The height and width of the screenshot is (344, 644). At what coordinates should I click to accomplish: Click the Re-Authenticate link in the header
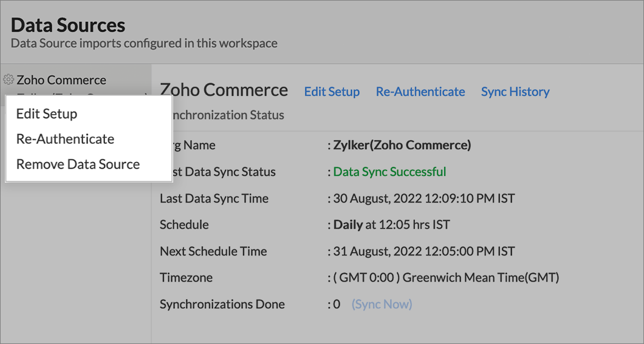pyautogui.click(x=420, y=92)
